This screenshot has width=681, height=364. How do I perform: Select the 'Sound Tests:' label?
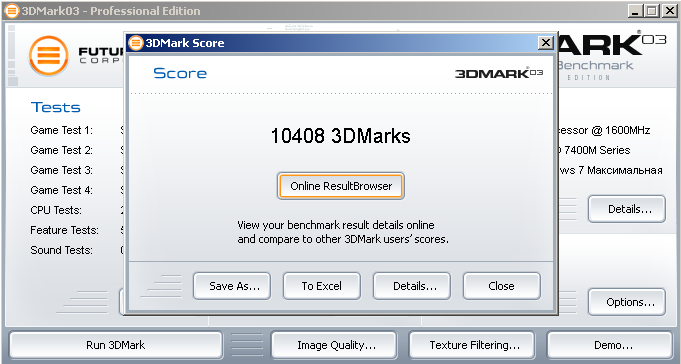[61, 250]
